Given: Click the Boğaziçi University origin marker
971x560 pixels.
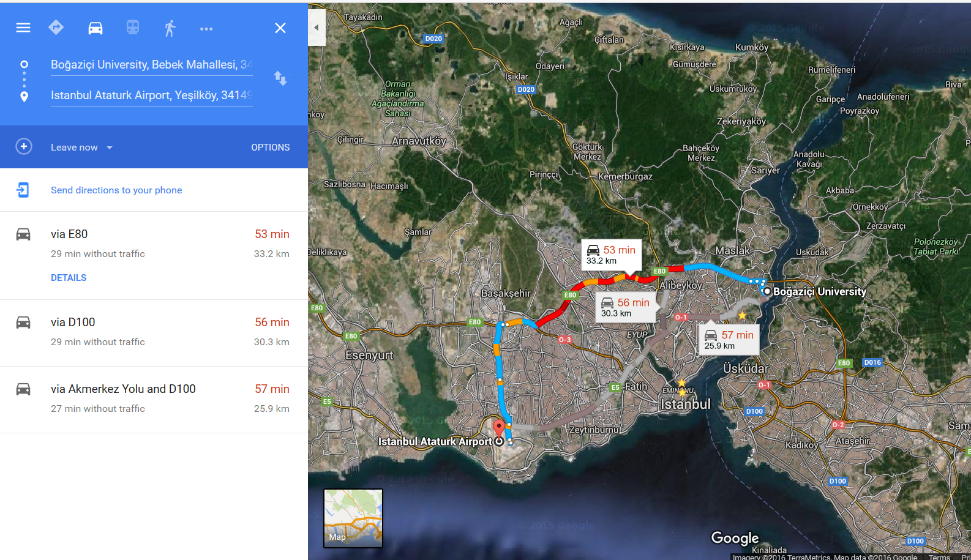Looking at the screenshot, I should click(x=767, y=291).
